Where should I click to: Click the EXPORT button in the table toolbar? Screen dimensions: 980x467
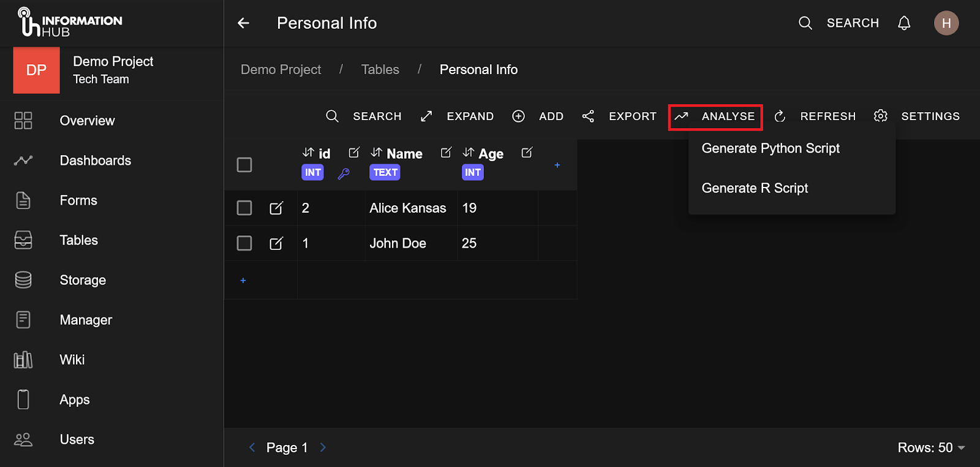click(620, 116)
